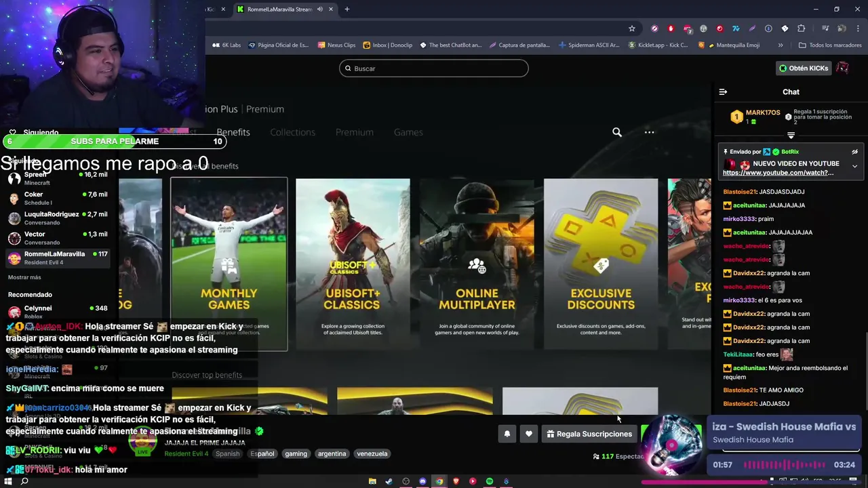Open the three-dots more options menu
Screen dimensions: 868x488
click(649, 132)
